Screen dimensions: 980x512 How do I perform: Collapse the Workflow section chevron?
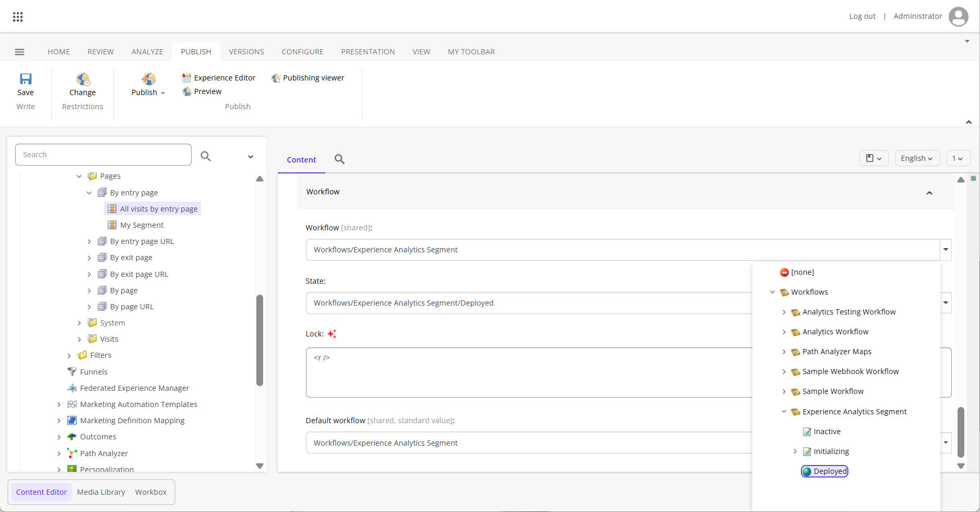pyautogui.click(x=929, y=193)
